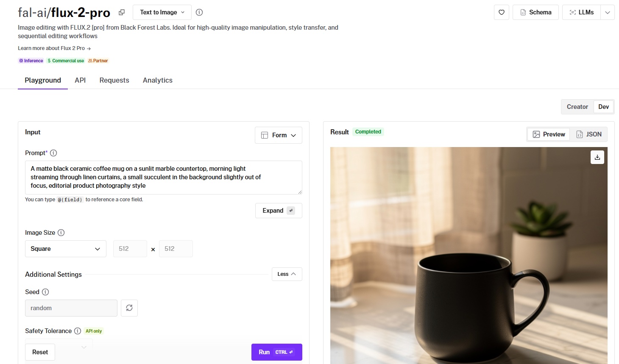Open the Text to Image dropdown
This screenshot has width=619, height=364.
tap(162, 12)
